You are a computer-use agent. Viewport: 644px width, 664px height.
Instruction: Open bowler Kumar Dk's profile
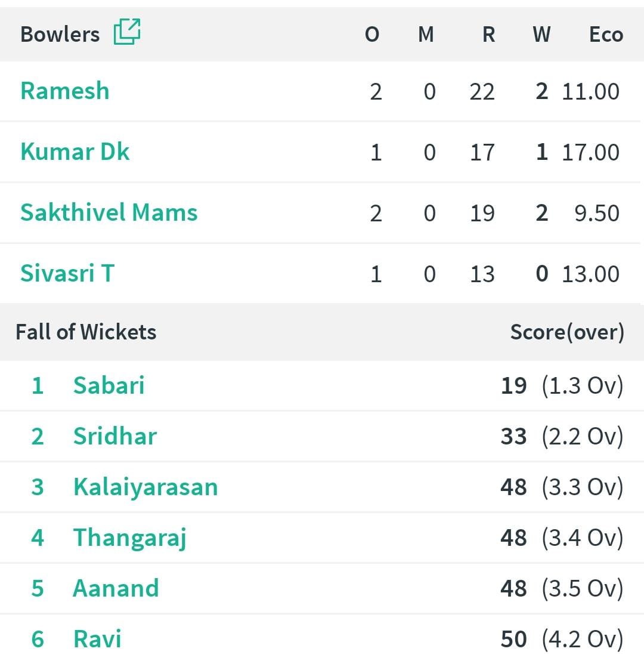75,152
